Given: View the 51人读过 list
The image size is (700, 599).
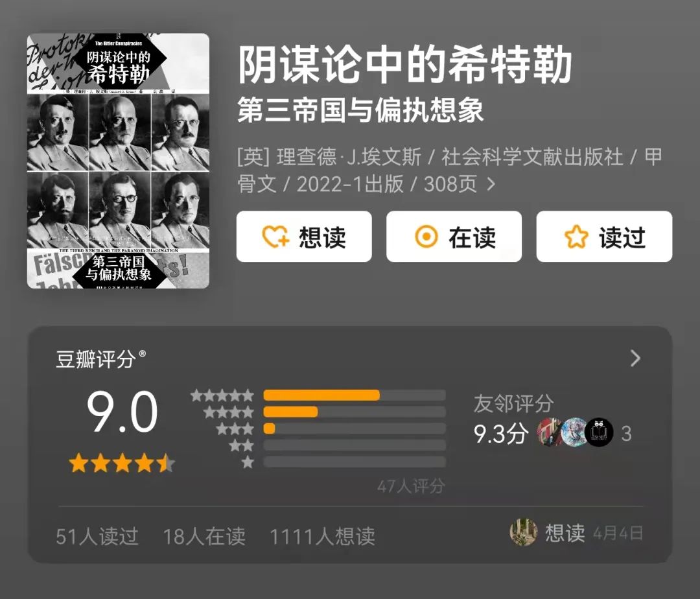Looking at the screenshot, I should pos(97,536).
